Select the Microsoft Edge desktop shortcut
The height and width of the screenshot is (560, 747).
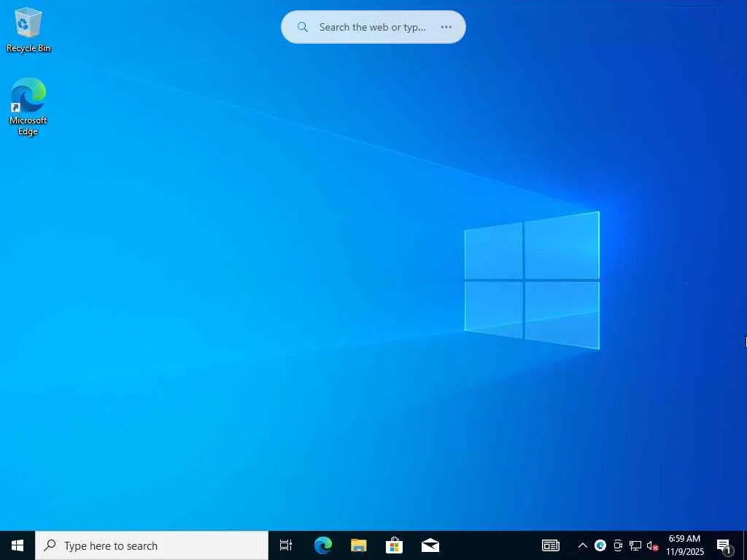[28, 106]
